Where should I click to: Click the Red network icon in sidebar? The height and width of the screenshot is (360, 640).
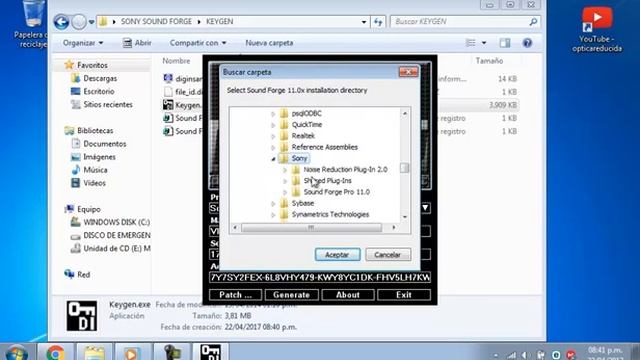pyautogui.click(x=69, y=274)
